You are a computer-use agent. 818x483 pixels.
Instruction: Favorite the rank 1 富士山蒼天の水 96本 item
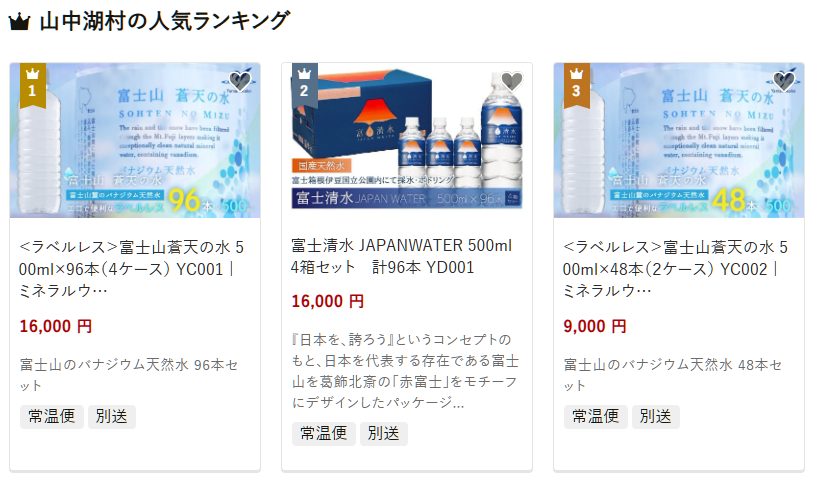tap(240, 81)
